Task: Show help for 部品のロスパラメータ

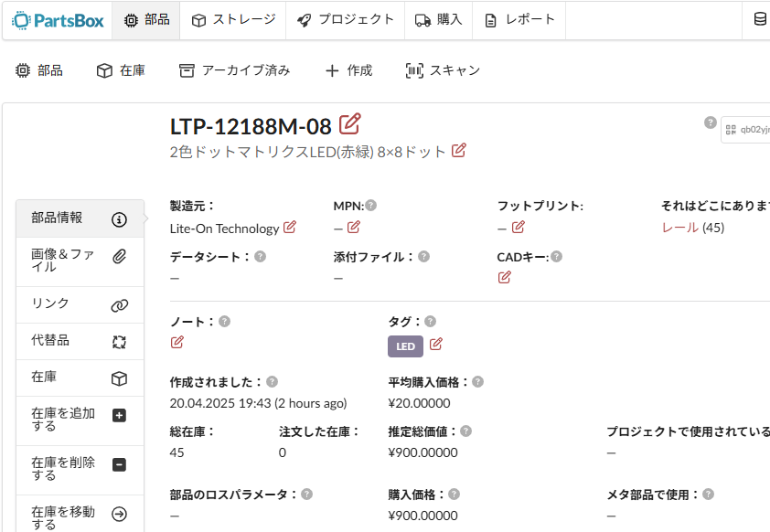Action: pyautogui.click(x=307, y=494)
